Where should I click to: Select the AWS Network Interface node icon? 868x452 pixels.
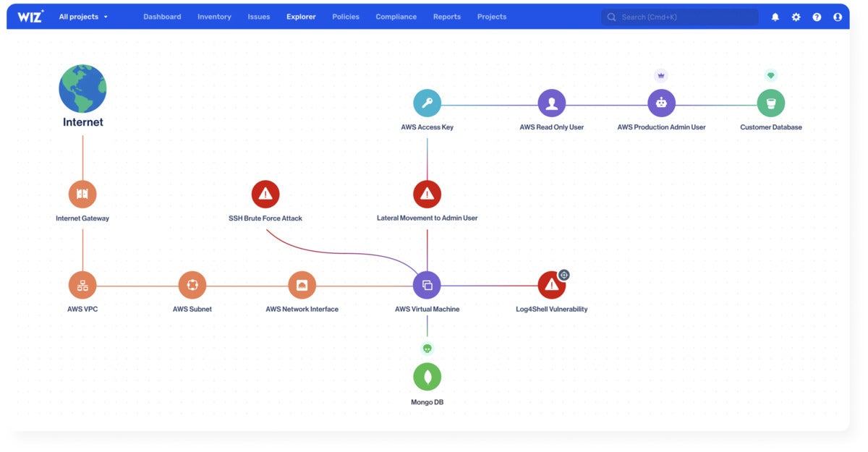click(x=302, y=285)
